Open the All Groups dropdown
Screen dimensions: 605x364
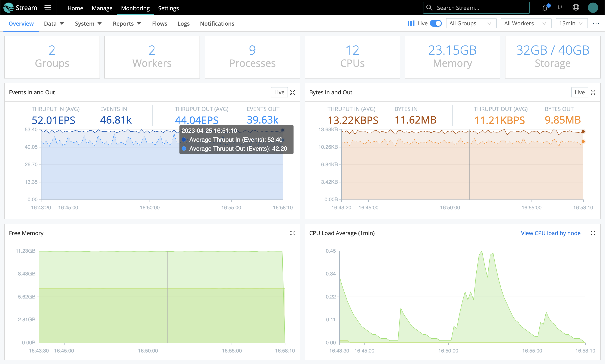coord(471,23)
